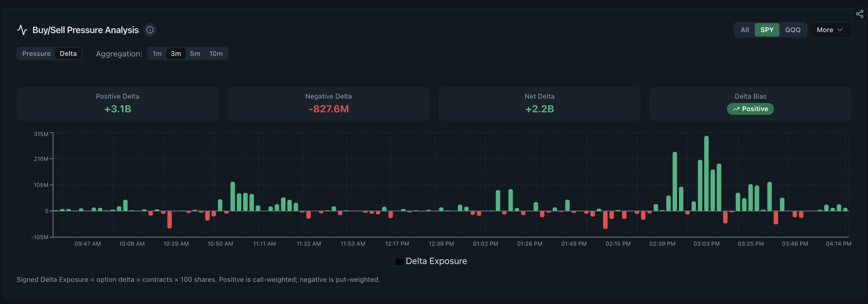This screenshot has height=304, width=868.
Task: Click the Delta Exposure legend label
Action: point(436,261)
